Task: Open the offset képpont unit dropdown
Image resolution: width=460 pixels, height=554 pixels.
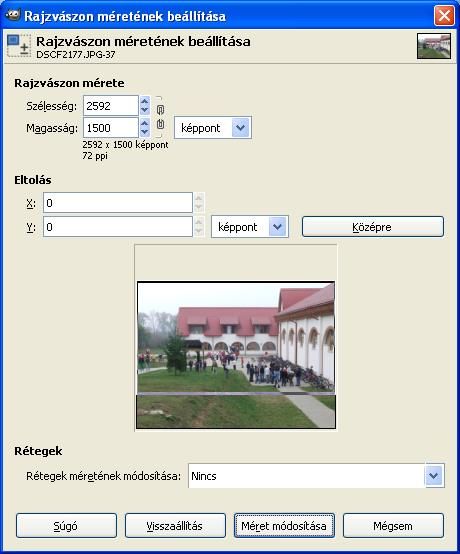Action: coord(250,226)
